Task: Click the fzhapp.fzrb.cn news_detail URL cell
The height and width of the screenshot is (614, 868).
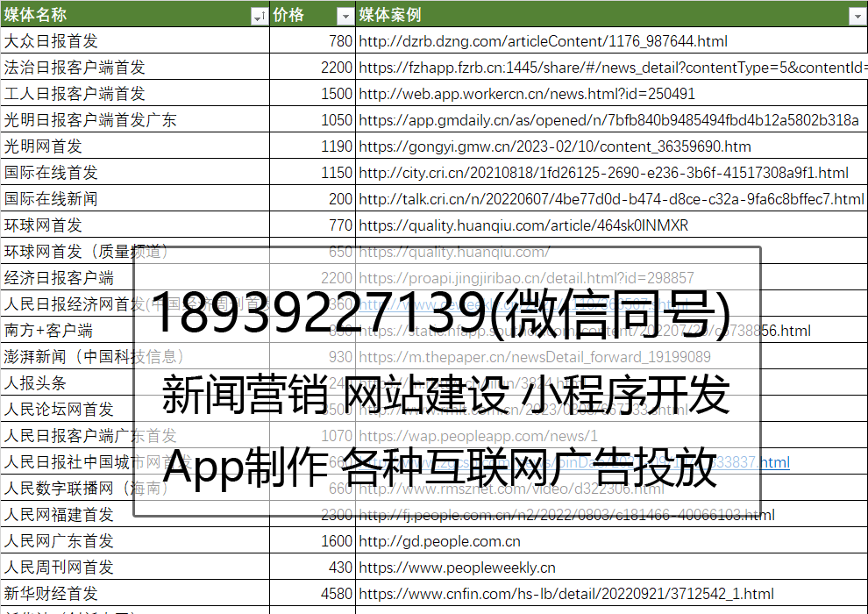Action: pyautogui.click(x=612, y=67)
